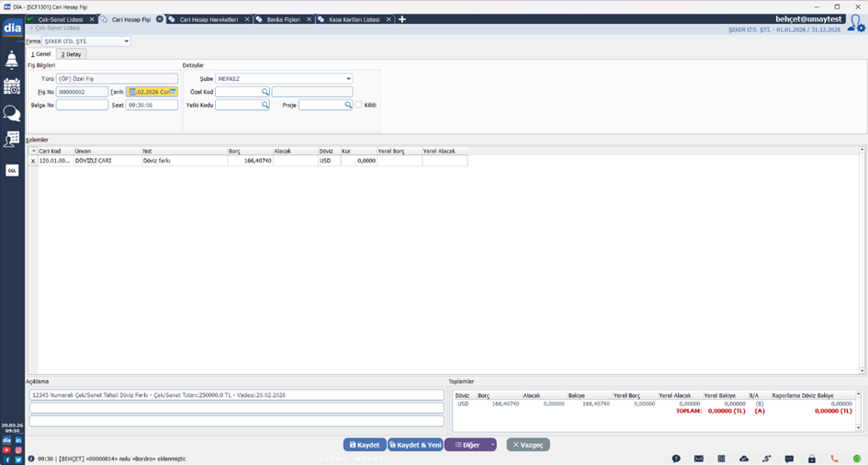
Task: Click the Özel Kod search magnifier
Action: (x=265, y=92)
